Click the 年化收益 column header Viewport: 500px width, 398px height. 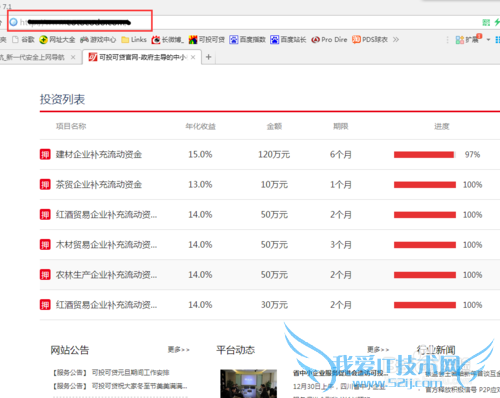200,126
